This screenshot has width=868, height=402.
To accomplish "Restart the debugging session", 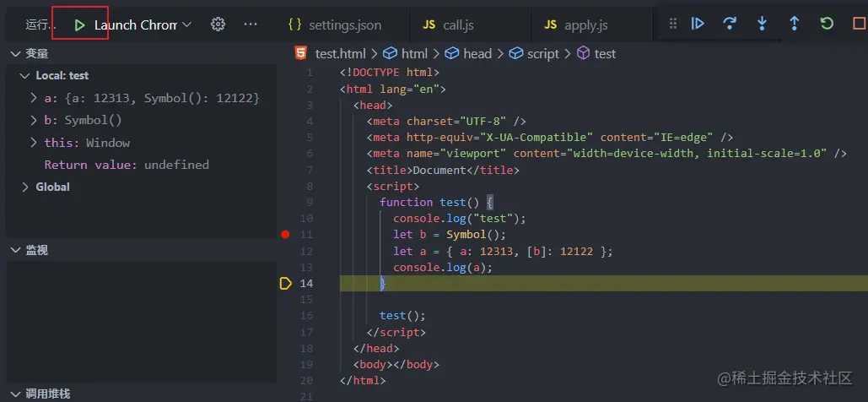I will [x=827, y=24].
